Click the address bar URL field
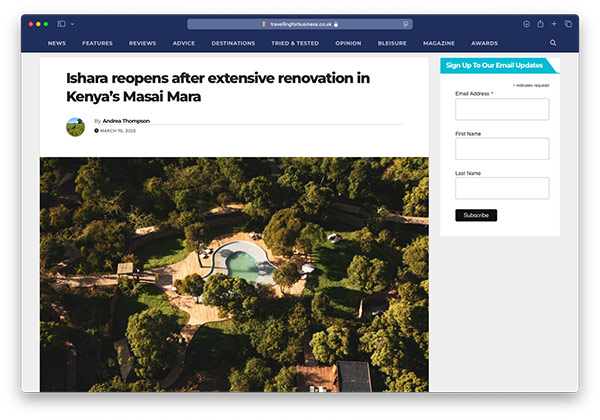This screenshot has width=600, height=420. click(299, 23)
